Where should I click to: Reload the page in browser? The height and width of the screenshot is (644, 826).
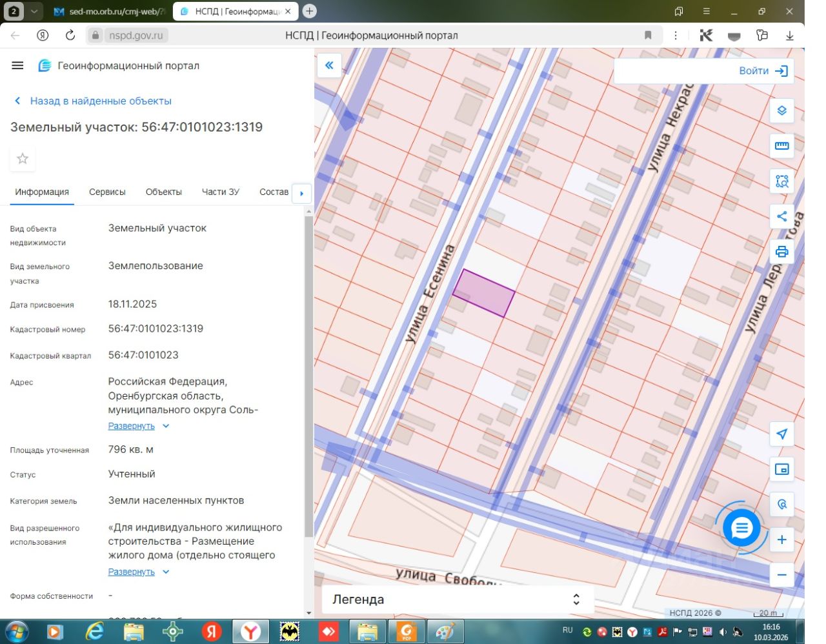tap(70, 35)
